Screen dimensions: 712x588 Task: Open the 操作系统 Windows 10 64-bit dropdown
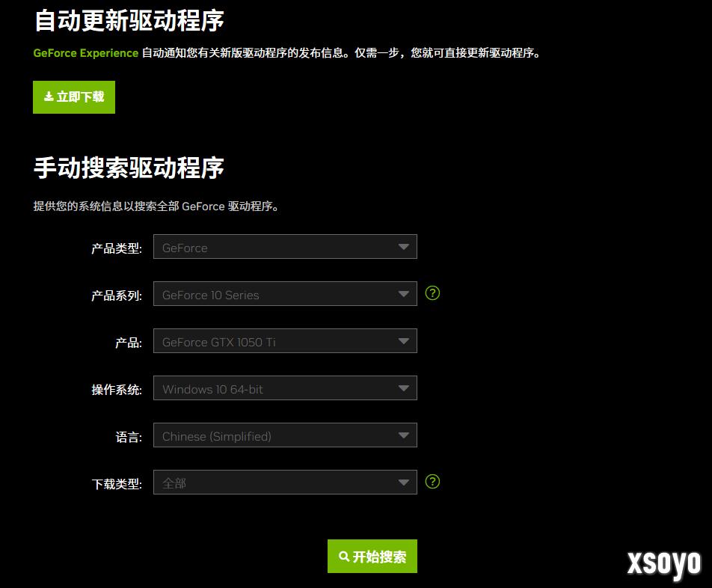coord(285,388)
